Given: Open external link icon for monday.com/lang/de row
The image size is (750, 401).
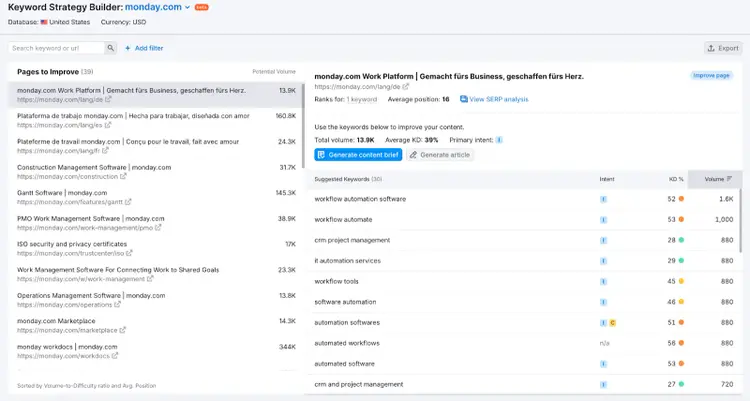Looking at the screenshot, I should click(x=108, y=100).
